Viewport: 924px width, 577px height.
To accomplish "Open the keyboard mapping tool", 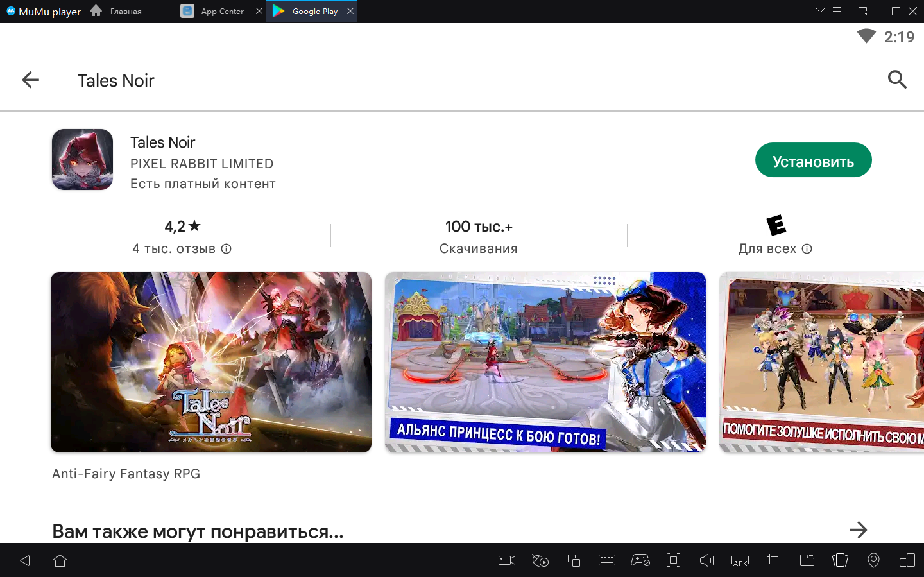I will [x=606, y=560].
